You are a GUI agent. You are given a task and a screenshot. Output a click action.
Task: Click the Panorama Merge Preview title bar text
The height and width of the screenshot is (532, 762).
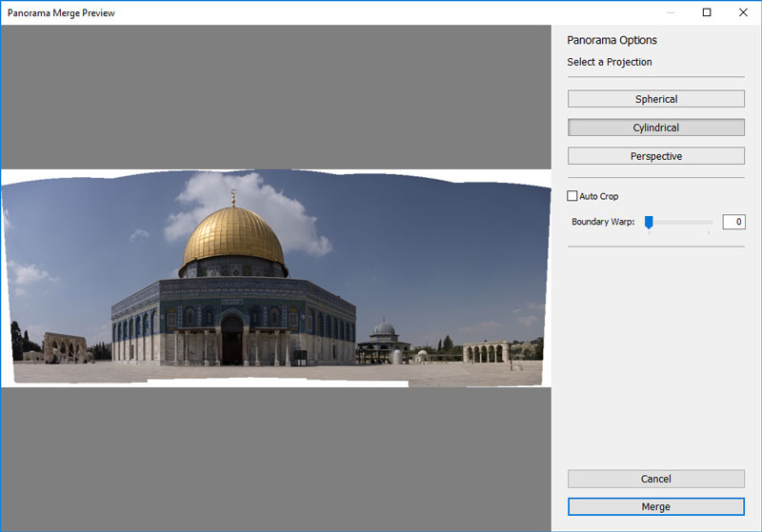(61, 12)
